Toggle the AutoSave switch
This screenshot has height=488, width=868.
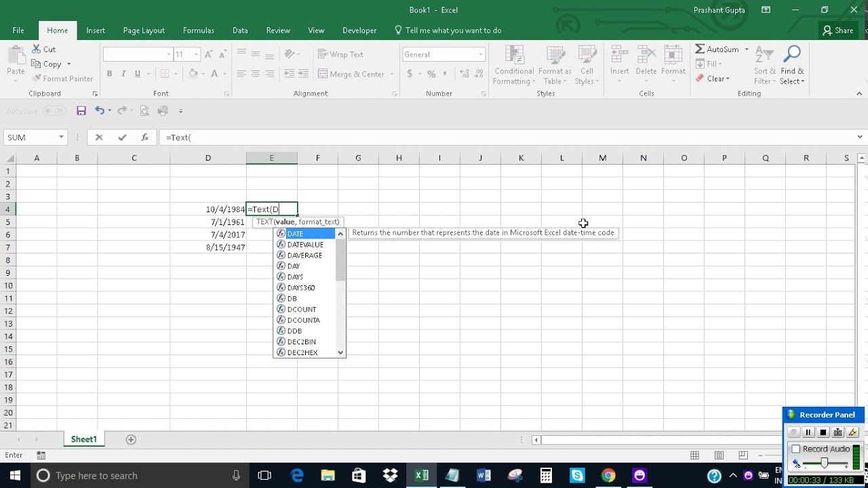click(54, 110)
